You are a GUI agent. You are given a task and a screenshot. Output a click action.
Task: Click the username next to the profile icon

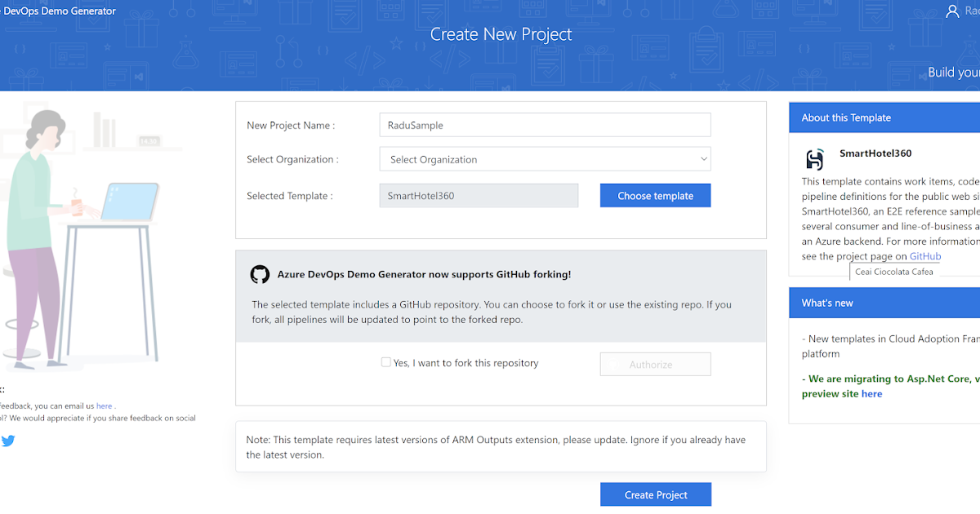pyautogui.click(x=972, y=11)
